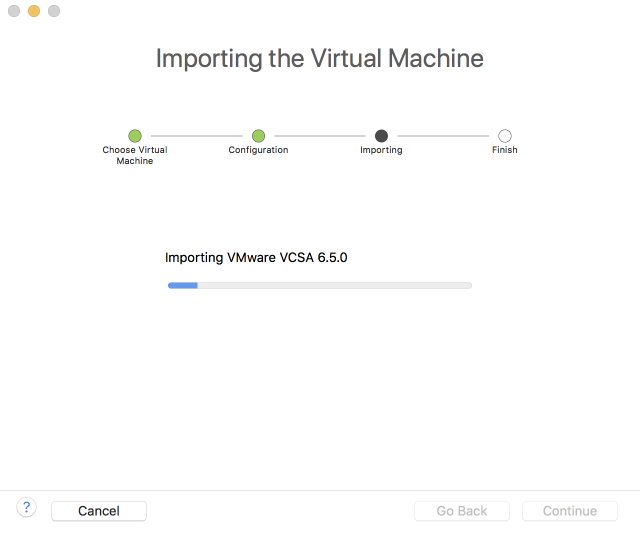Open the help question mark button
Viewport: 640px width, 533px height.
pyautogui.click(x=27, y=507)
